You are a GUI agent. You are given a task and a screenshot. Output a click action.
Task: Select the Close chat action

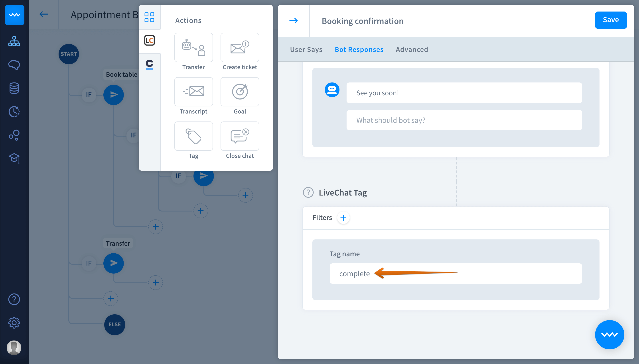pyautogui.click(x=239, y=136)
